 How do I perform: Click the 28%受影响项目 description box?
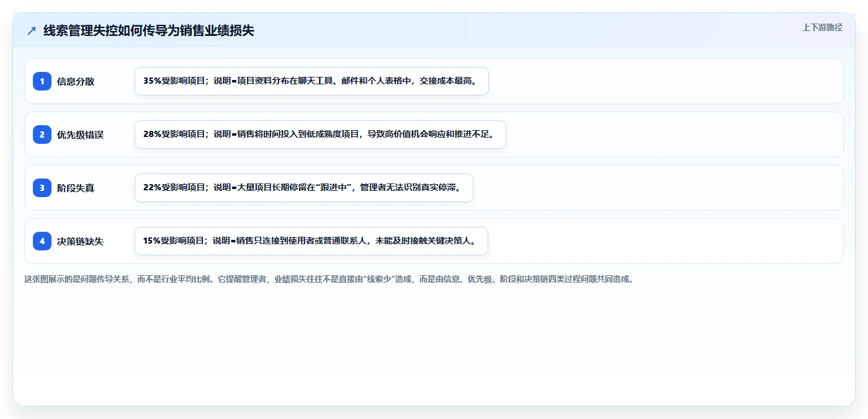coord(320,135)
